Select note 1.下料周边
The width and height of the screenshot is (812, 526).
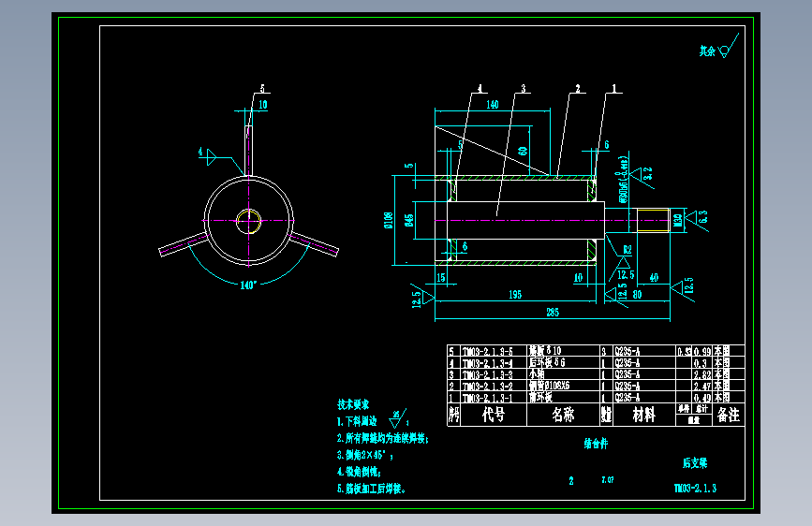(x=357, y=421)
